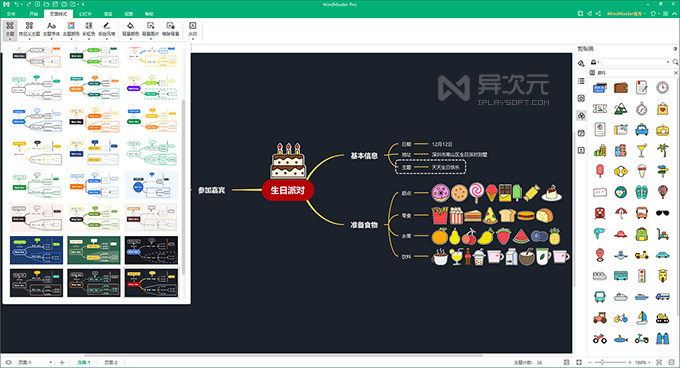Switch to the 帮助 help ribbon tab
This screenshot has width=680, height=368.
[x=149, y=14]
